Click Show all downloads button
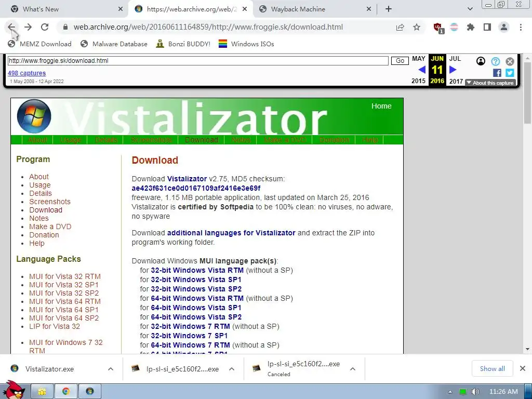Image resolution: width=532 pixels, height=399 pixels. (493, 368)
